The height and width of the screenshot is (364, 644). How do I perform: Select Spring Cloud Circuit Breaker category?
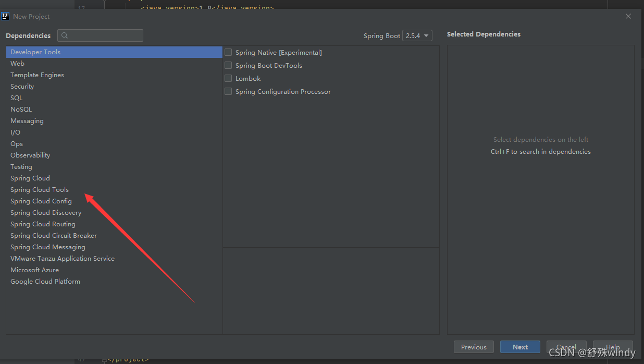114,236
